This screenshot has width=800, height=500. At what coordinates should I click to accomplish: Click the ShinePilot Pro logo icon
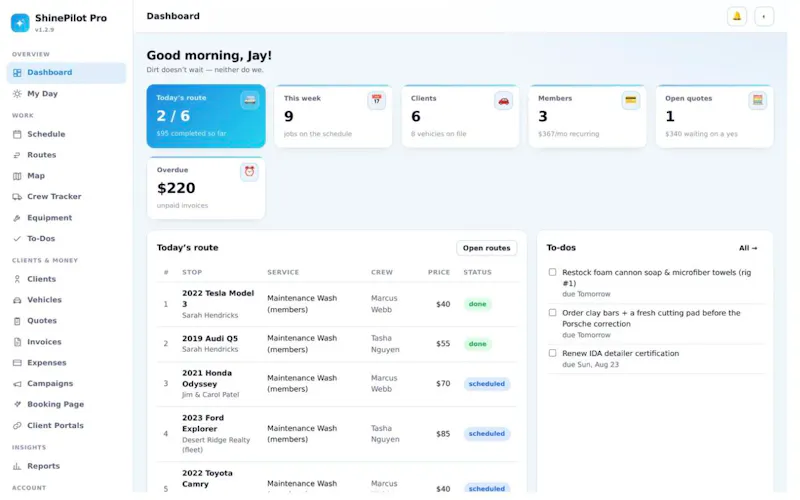20,22
